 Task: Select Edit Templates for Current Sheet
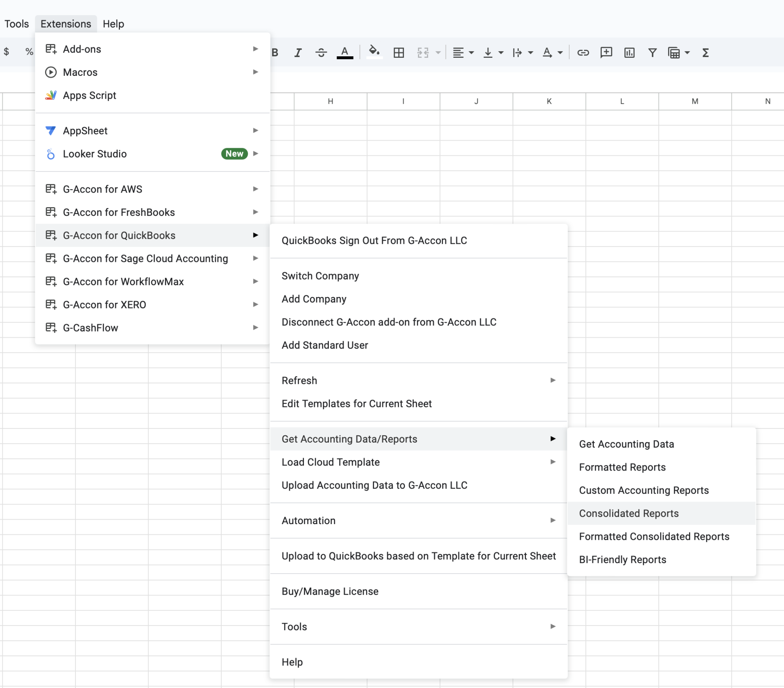418,404
